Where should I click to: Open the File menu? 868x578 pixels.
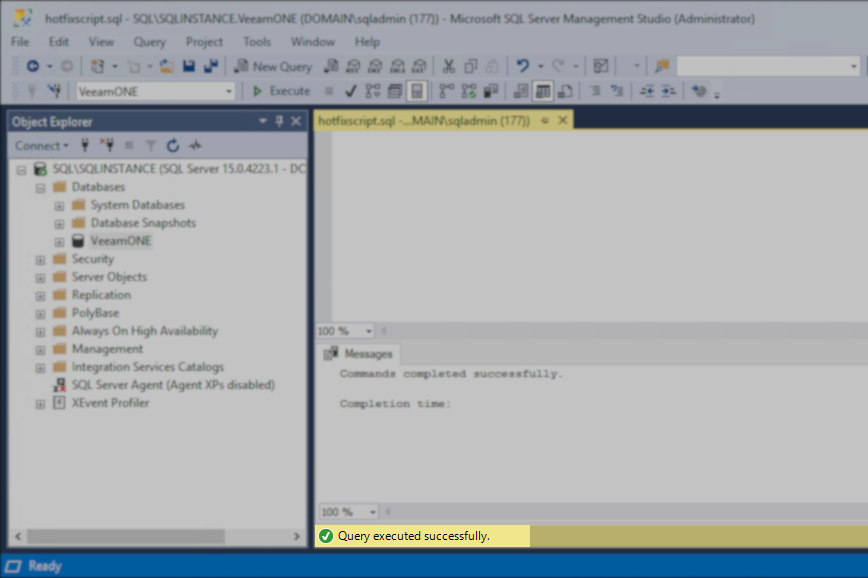(x=20, y=42)
